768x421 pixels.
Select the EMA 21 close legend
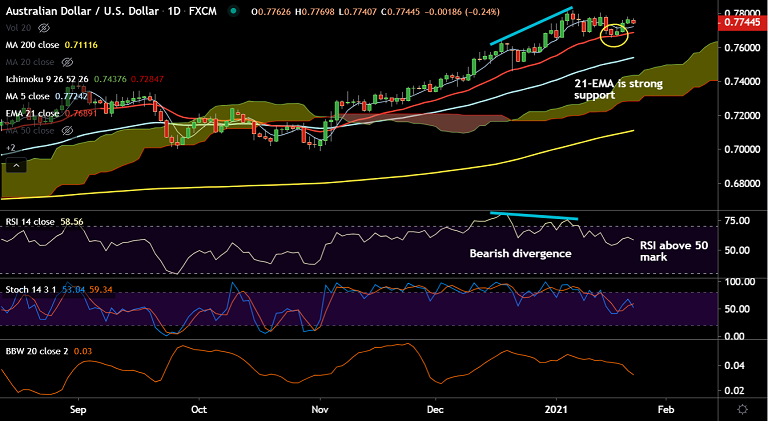(x=32, y=114)
